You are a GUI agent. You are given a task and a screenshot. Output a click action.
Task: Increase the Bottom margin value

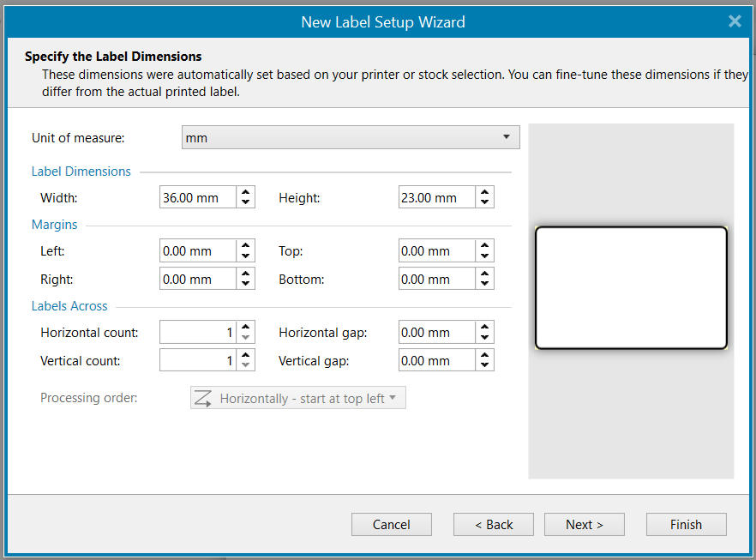[484, 274]
